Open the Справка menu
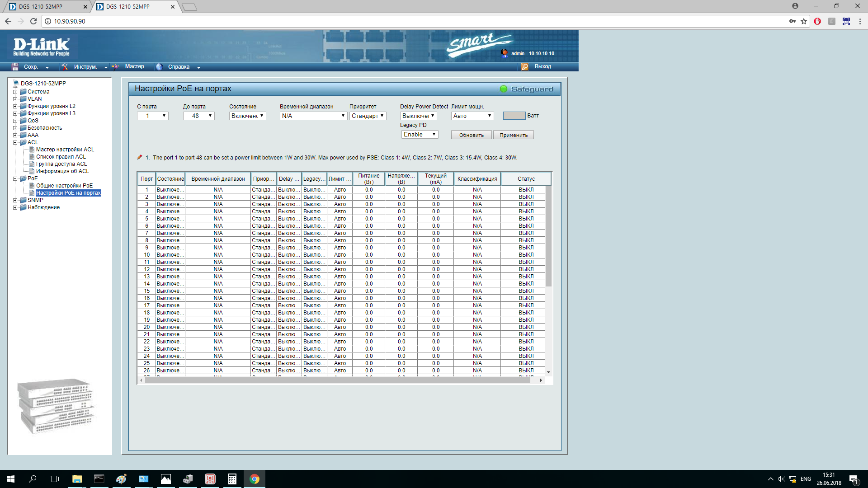The height and width of the screenshot is (488, 868). tap(179, 67)
